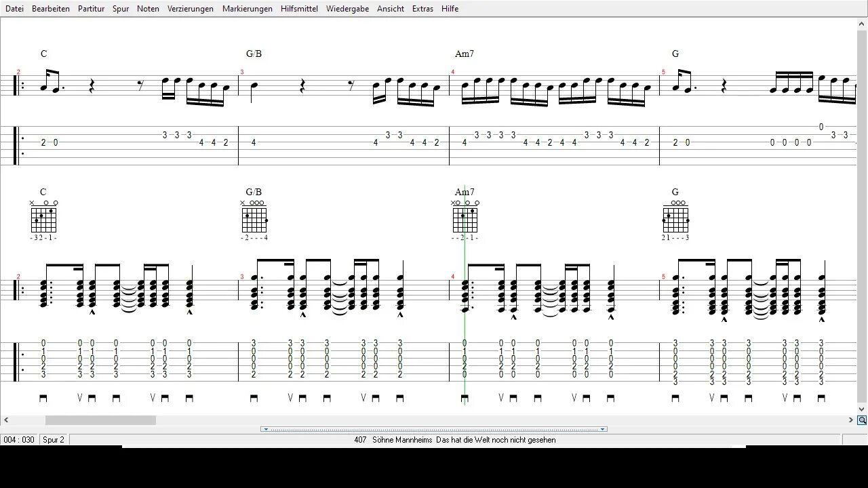
Task: Open the Noten menu
Action: (148, 9)
